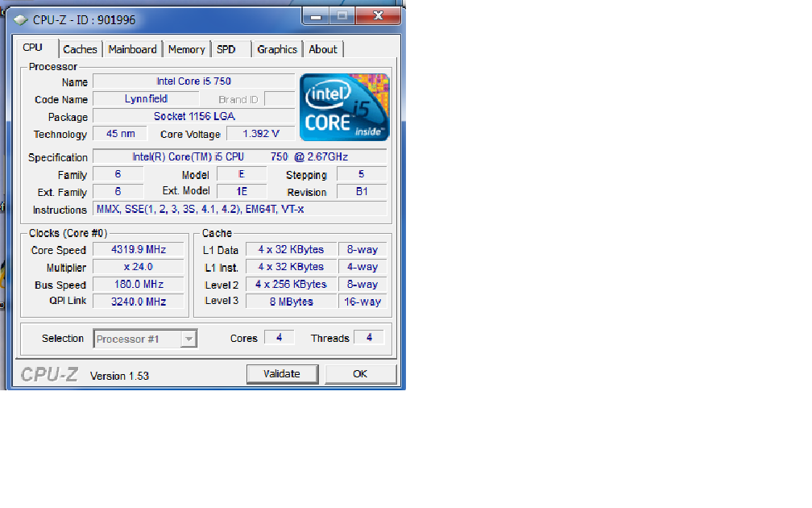Image resolution: width=812 pixels, height=508 pixels.
Task: Click the Multiplier value 'x 24.0'
Action: (139, 267)
